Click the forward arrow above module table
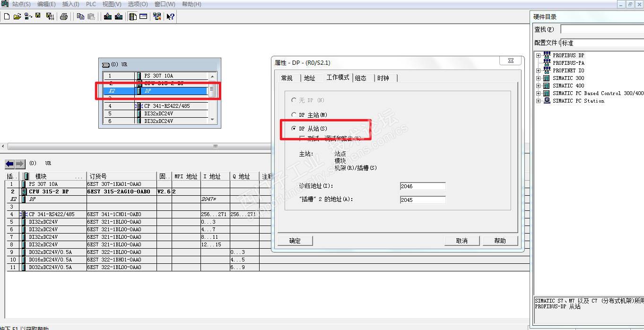644x330 pixels. (x=20, y=164)
